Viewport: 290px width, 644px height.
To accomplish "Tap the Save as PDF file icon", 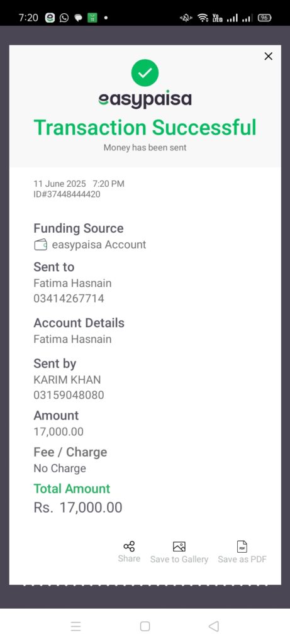I will click(242, 547).
